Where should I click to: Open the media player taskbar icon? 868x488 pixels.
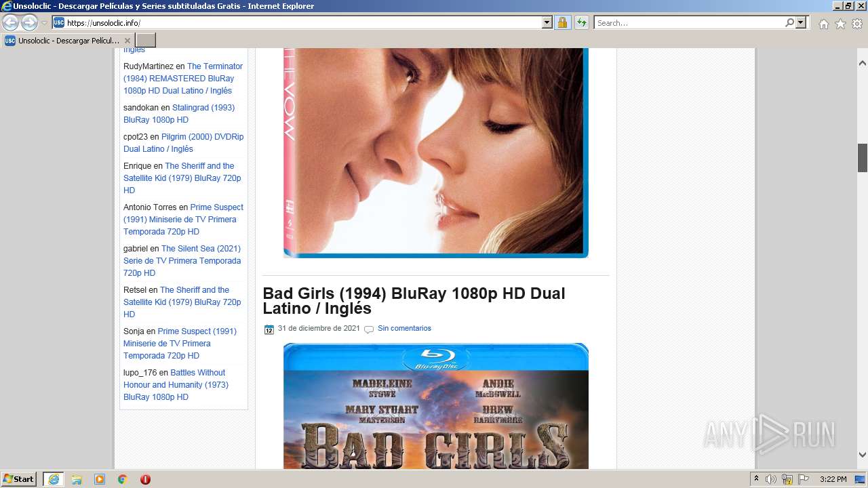coord(100,479)
